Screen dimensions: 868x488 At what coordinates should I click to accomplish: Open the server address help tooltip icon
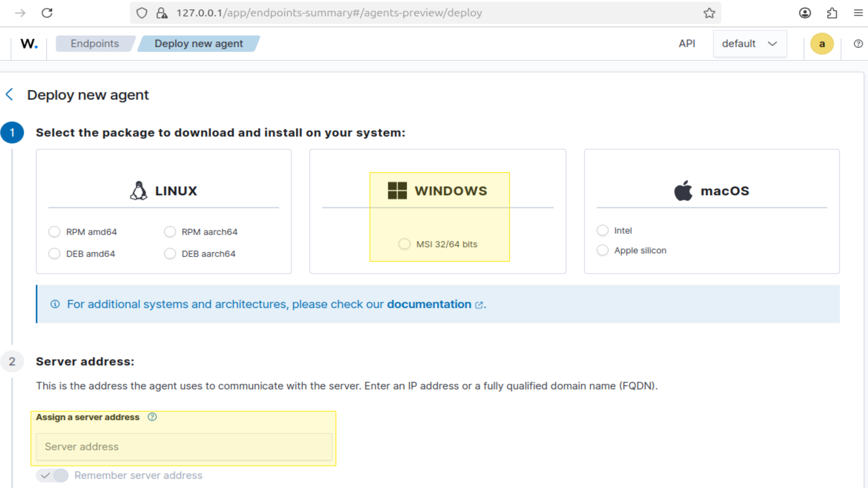tap(152, 417)
